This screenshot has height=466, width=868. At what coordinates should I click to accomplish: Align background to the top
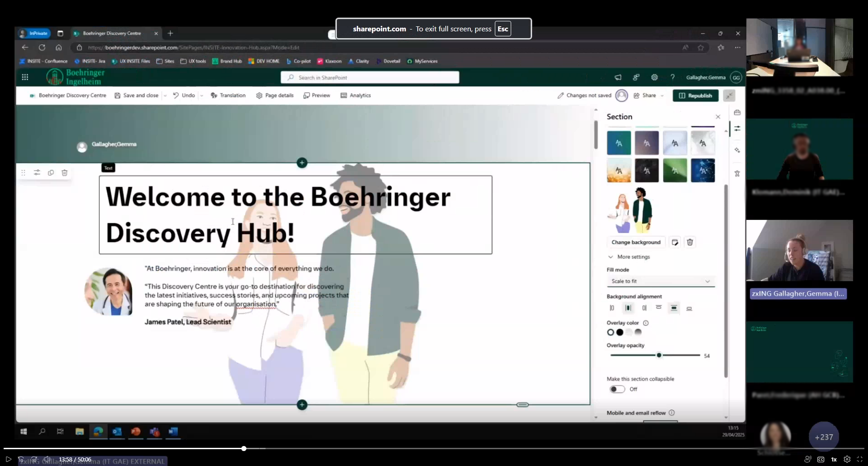(659, 307)
